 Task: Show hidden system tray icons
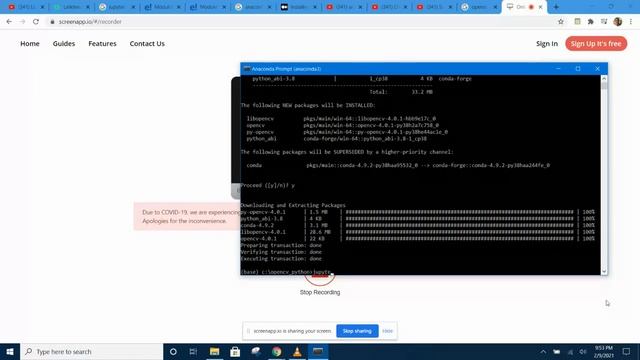(543, 351)
